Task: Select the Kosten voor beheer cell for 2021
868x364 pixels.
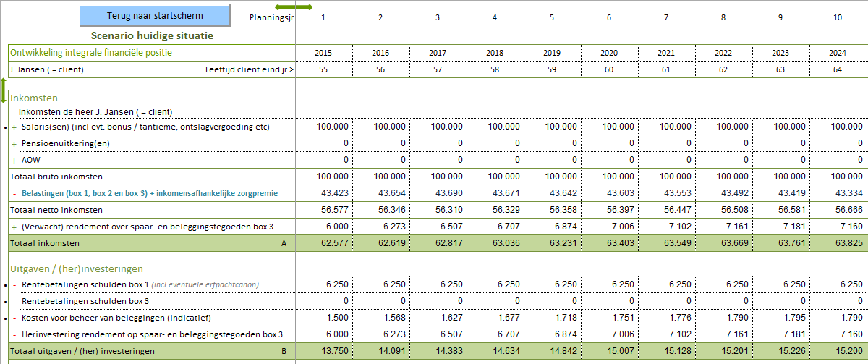Action: [666, 318]
